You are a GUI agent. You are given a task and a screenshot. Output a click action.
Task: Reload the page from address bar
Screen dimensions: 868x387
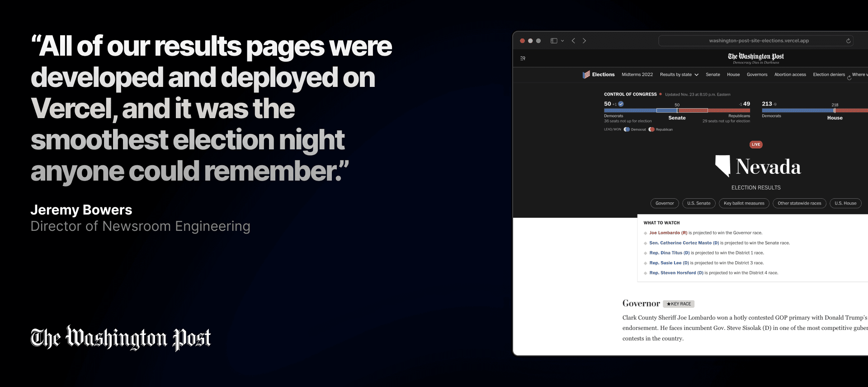tap(848, 41)
